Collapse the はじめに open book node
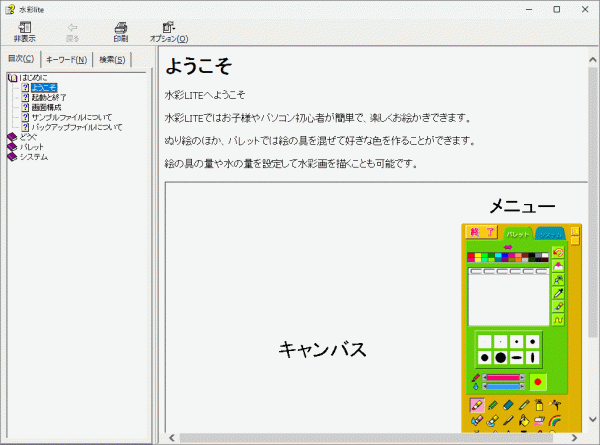 click(12, 78)
